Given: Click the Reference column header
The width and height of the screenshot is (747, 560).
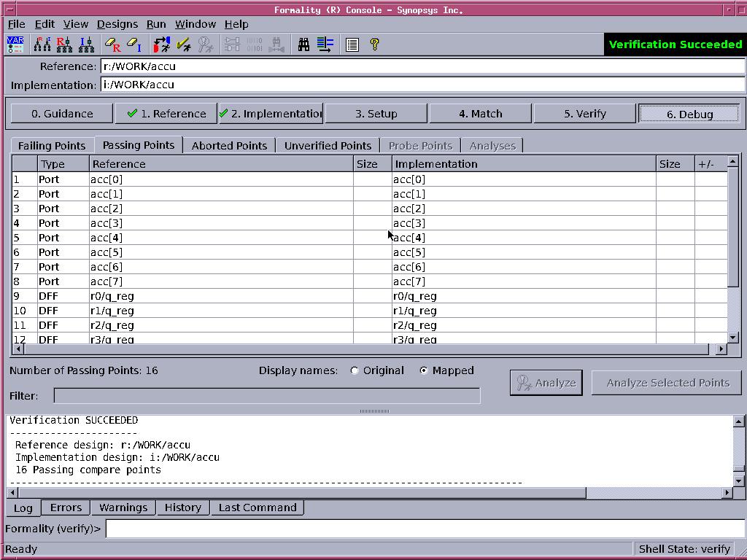Looking at the screenshot, I should (x=221, y=164).
